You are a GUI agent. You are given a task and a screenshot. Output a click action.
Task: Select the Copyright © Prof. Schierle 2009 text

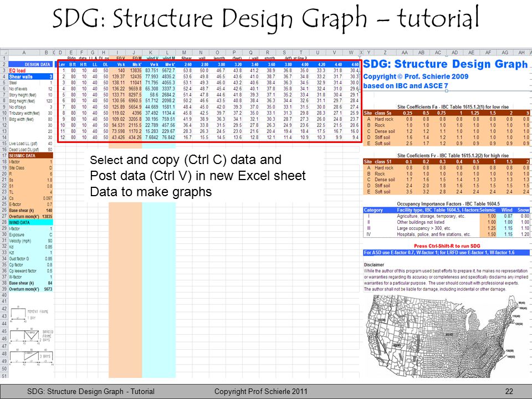pos(416,76)
